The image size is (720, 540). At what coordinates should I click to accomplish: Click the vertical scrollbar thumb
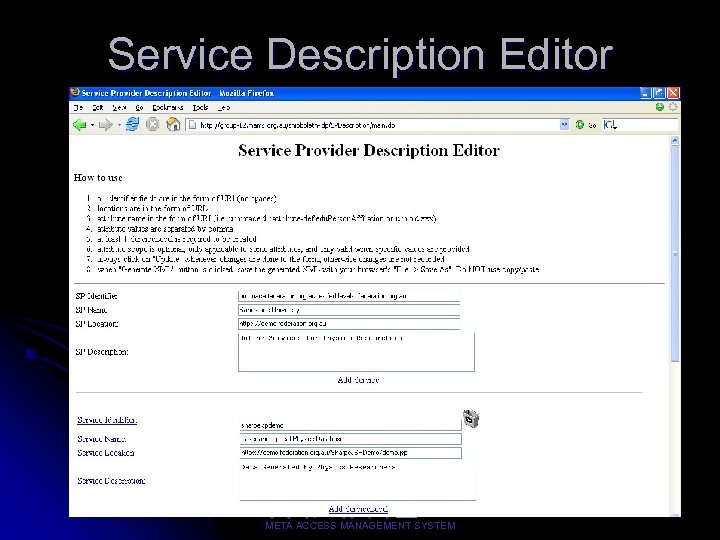pyautogui.click(x=675, y=254)
